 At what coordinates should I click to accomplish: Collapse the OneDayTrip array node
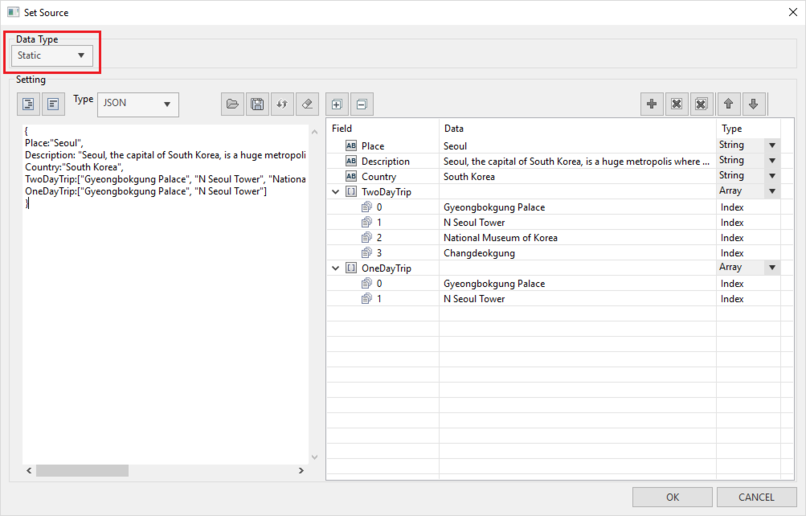335,268
